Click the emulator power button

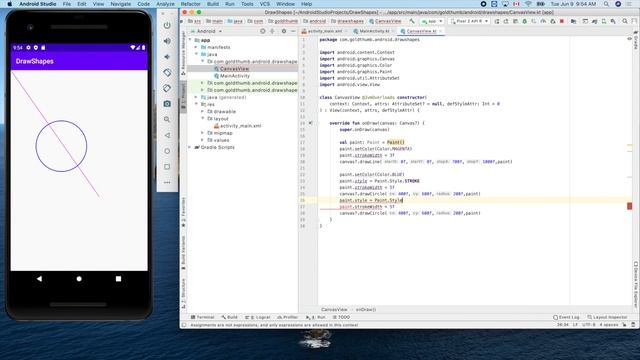tap(167, 25)
